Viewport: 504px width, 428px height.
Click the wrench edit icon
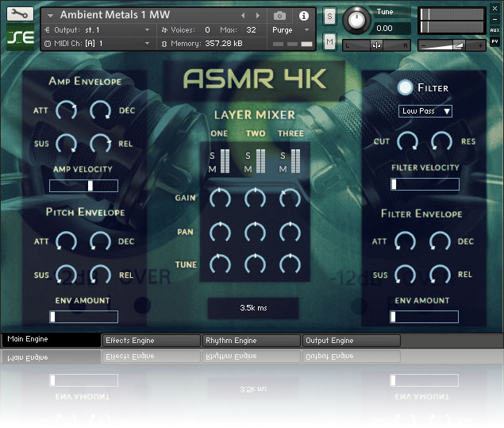pyautogui.click(x=19, y=14)
